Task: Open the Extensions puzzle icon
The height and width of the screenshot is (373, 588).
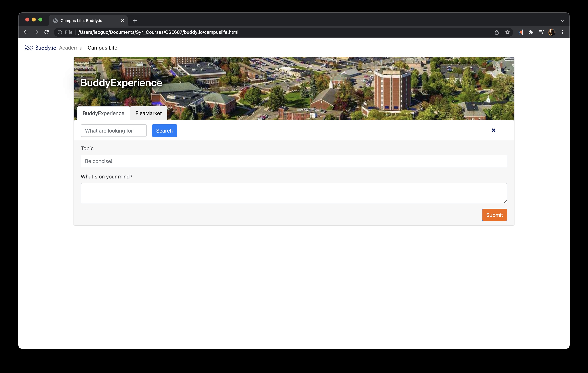Action: click(531, 32)
